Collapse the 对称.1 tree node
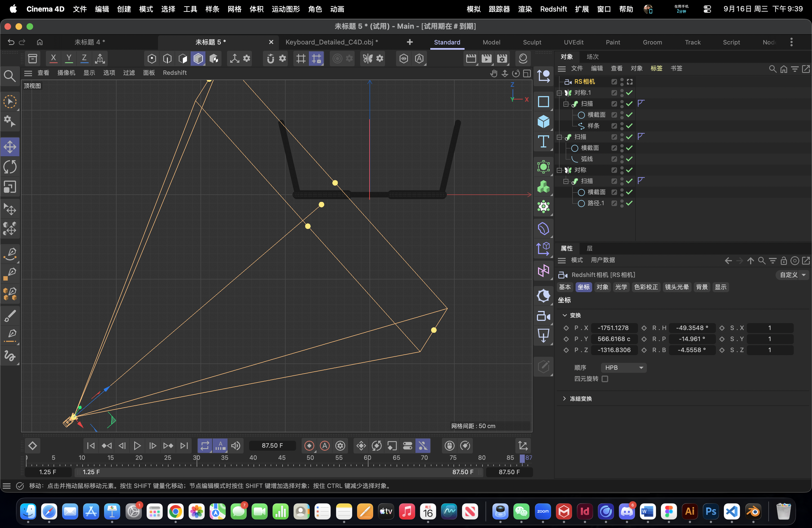Screen dimensions: 812x528 559,93
